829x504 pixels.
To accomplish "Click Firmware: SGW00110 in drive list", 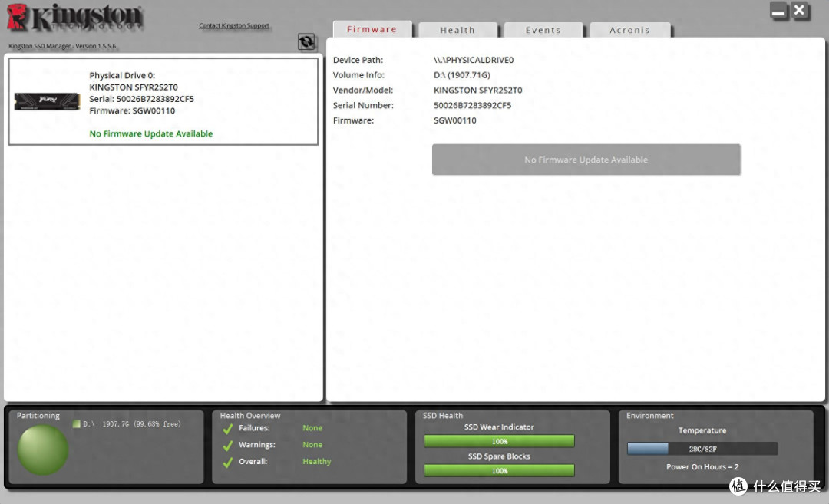I will click(x=132, y=110).
